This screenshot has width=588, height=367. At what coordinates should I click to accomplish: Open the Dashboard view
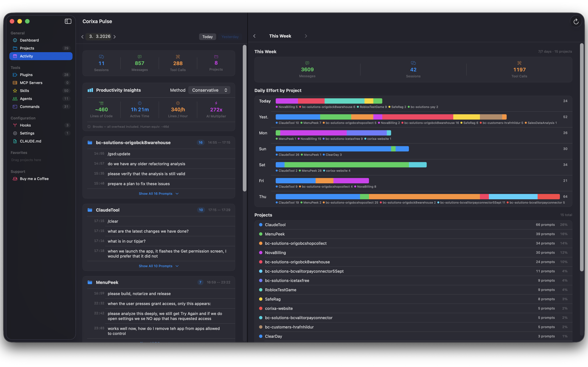pyautogui.click(x=29, y=40)
